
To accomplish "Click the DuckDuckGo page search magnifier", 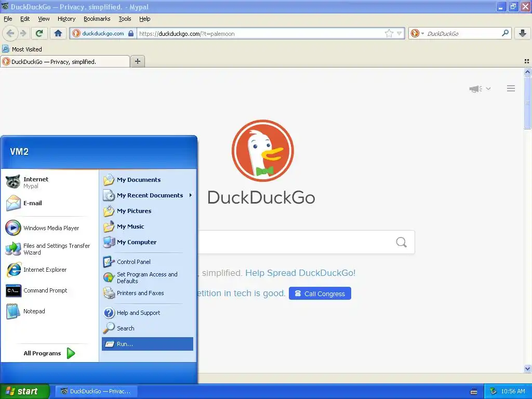I will pyautogui.click(x=402, y=242).
